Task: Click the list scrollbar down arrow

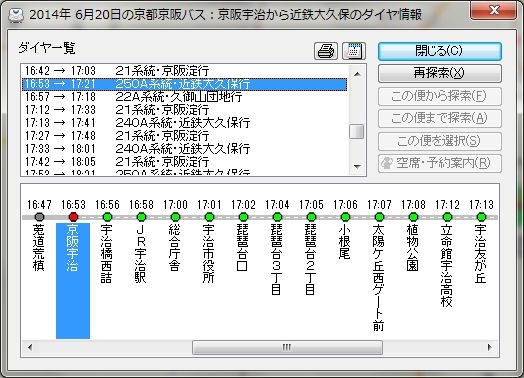Action: coord(357,166)
